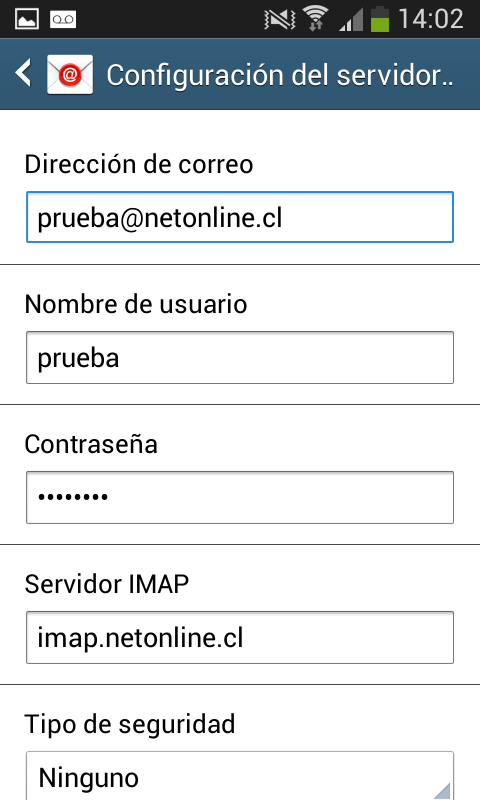The height and width of the screenshot is (800, 480).
Task: Edit the Servidor IMAP field imap.netonline.cl
Action: click(240, 637)
